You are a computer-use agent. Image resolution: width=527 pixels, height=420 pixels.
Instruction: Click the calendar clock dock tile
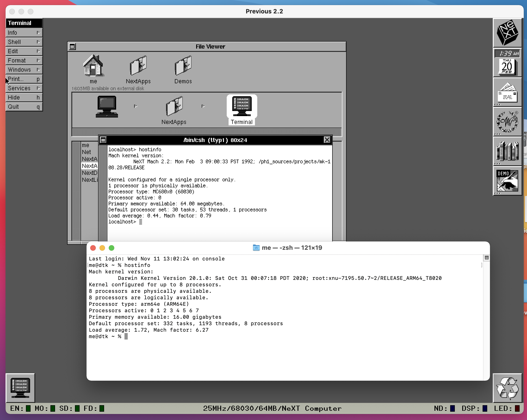point(507,63)
